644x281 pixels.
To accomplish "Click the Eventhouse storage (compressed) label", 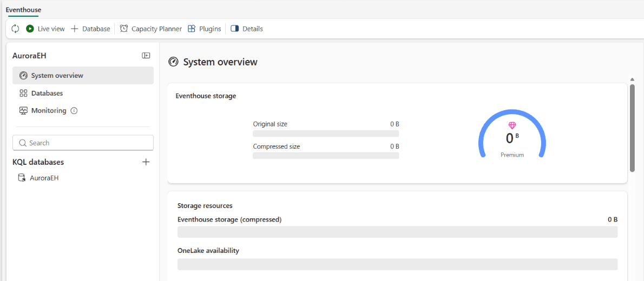I will click(x=229, y=219).
